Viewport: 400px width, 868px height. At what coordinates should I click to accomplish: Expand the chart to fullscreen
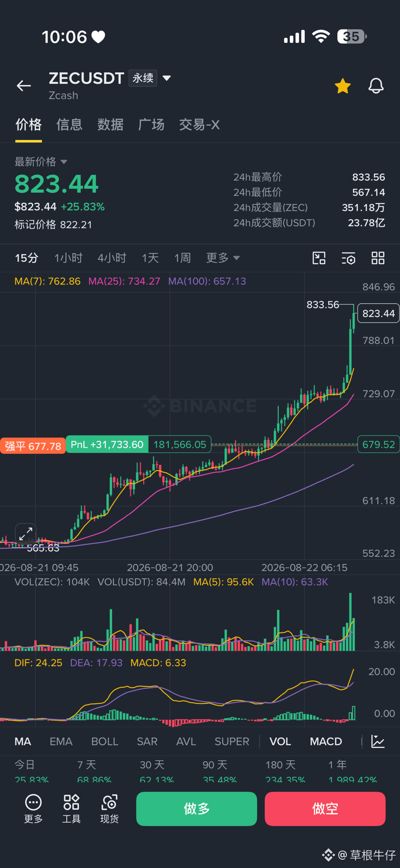(x=26, y=534)
